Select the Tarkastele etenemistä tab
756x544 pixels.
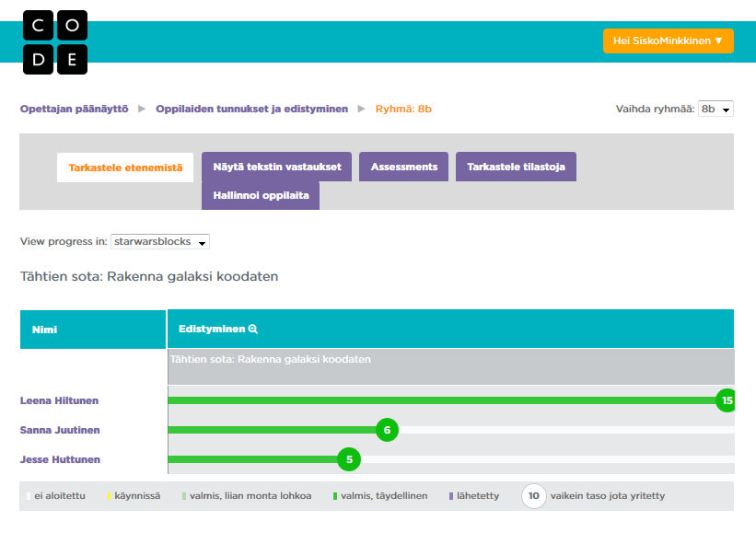pyautogui.click(x=125, y=168)
